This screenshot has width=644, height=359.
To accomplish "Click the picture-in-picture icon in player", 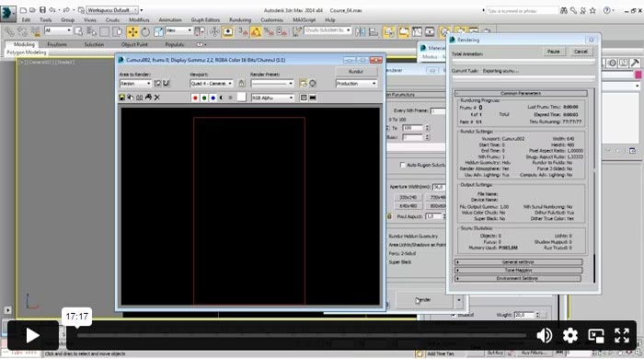I will tap(596, 336).
